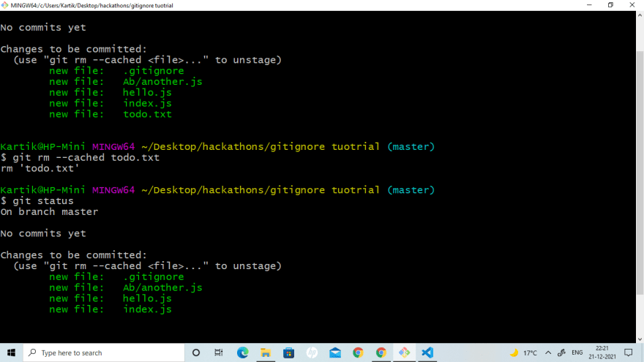Open Microsoft Store from taskbar

289,352
